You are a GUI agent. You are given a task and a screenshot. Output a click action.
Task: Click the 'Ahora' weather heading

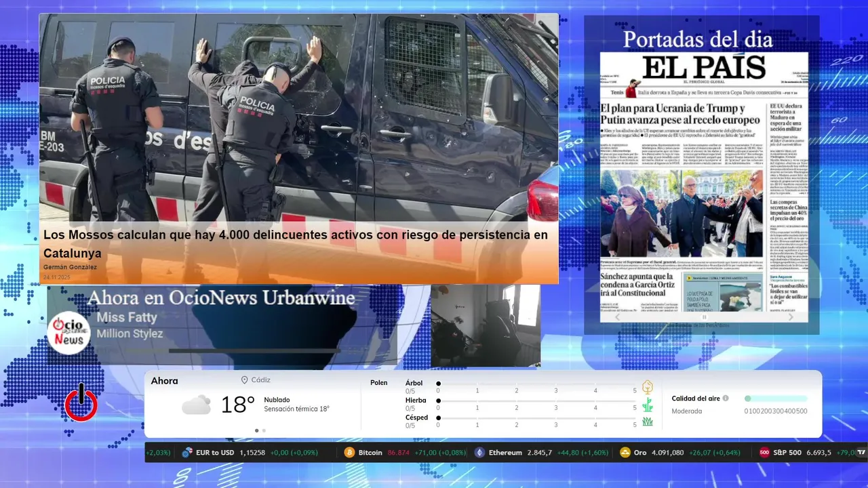click(x=165, y=381)
